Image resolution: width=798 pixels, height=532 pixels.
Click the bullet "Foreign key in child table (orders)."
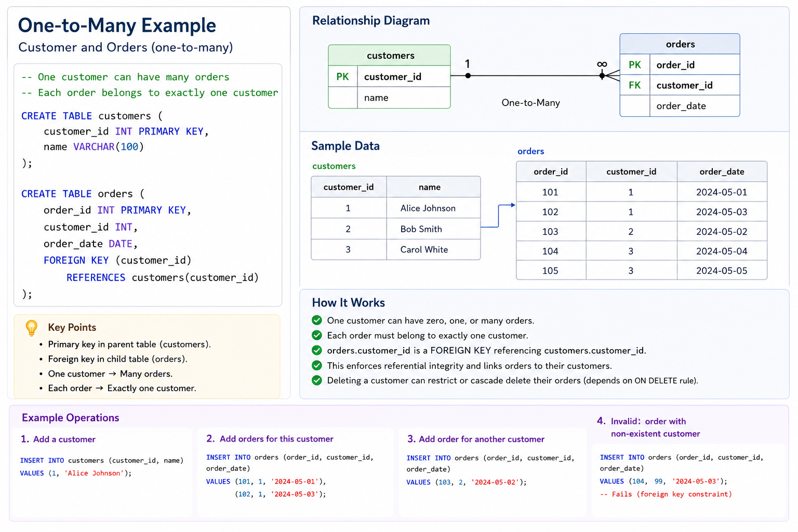pos(118,359)
